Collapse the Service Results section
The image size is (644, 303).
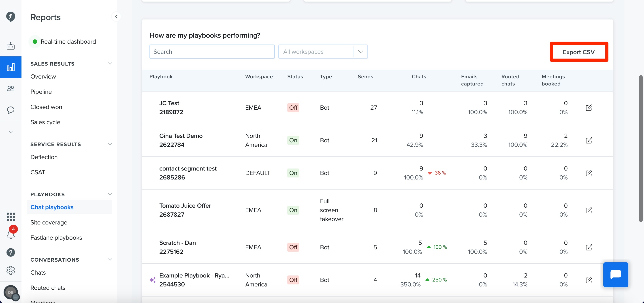(x=110, y=144)
